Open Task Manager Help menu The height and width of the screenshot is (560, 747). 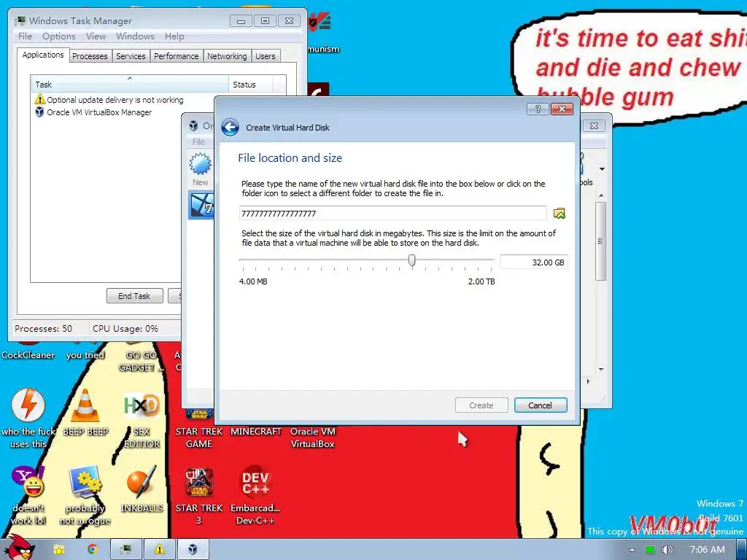coord(174,36)
